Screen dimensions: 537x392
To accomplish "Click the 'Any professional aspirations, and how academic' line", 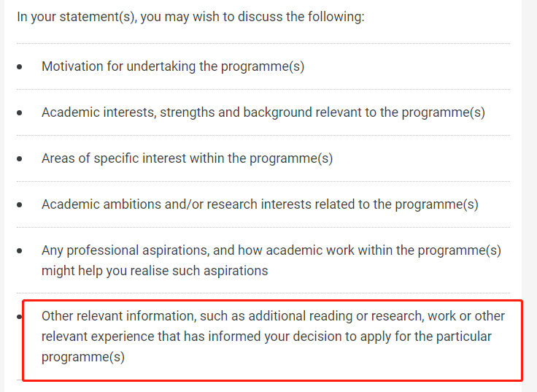I will pos(271,250).
